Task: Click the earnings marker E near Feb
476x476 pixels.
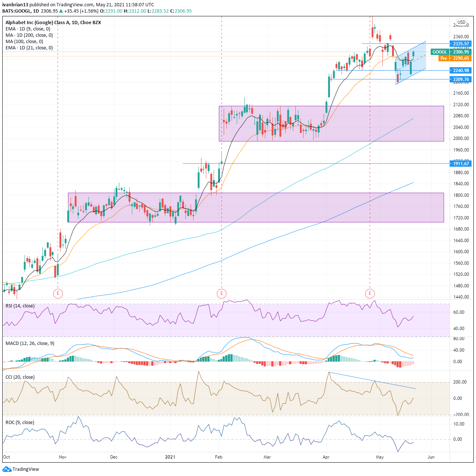Action: point(221,294)
